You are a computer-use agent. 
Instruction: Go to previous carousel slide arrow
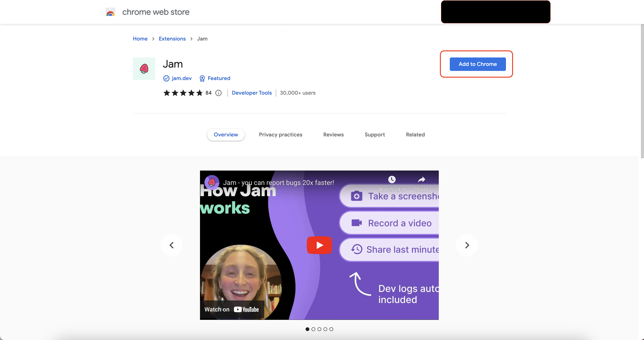(171, 245)
